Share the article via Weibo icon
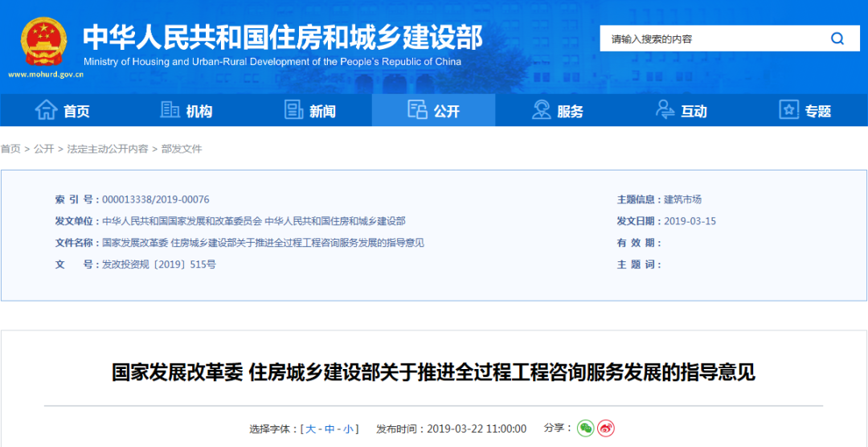This screenshot has height=447, width=868. point(606,428)
